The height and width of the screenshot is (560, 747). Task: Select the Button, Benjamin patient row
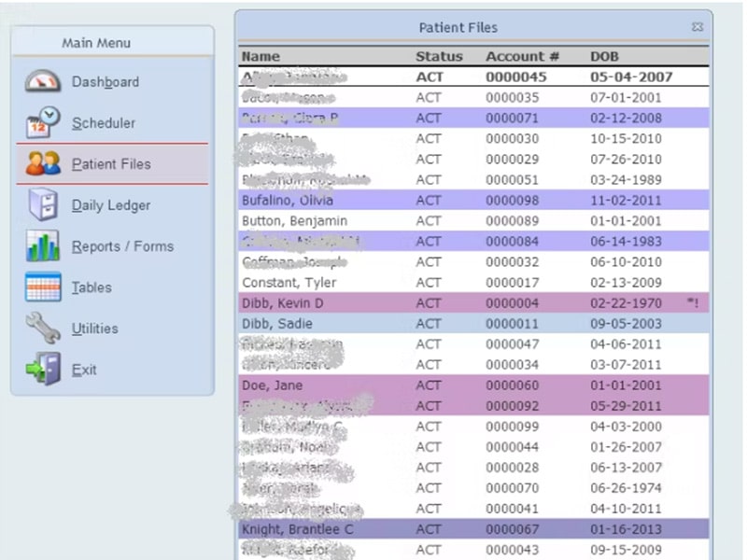(x=294, y=220)
